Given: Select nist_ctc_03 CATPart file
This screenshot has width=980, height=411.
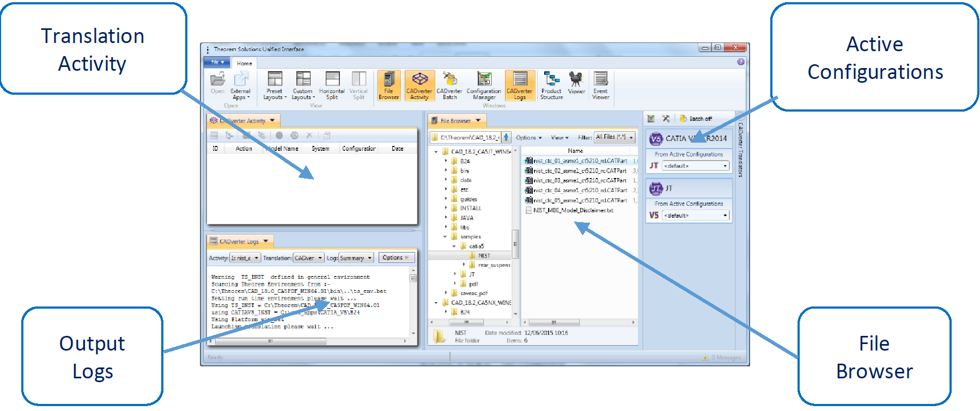Looking at the screenshot, I should point(576,181).
